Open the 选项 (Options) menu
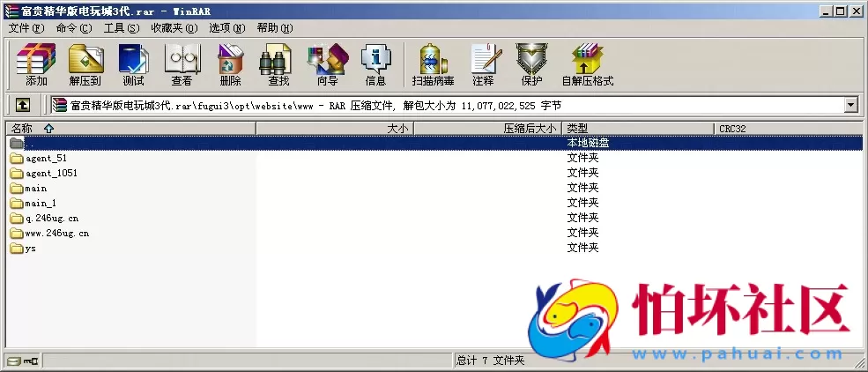868x372 pixels. 227,27
